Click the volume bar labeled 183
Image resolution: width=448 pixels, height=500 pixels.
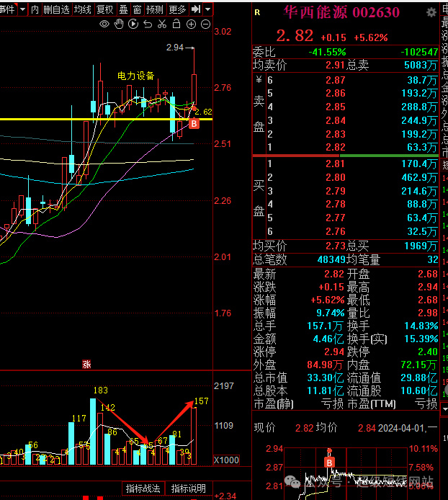[x=93, y=432]
